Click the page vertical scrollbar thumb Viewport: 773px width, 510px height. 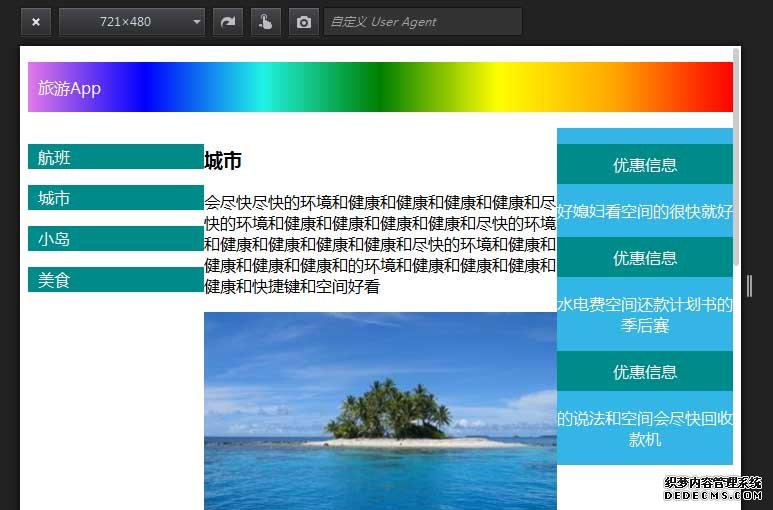click(x=737, y=157)
